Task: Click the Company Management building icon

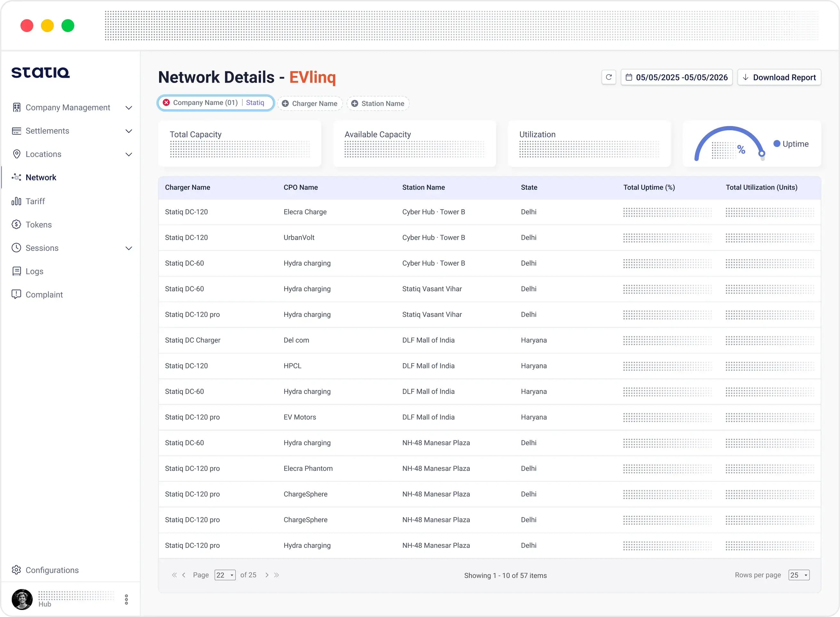Action: point(16,108)
